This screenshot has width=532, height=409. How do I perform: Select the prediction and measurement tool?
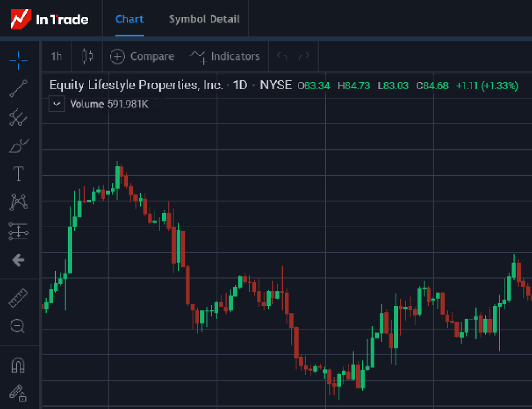pos(18,232)
